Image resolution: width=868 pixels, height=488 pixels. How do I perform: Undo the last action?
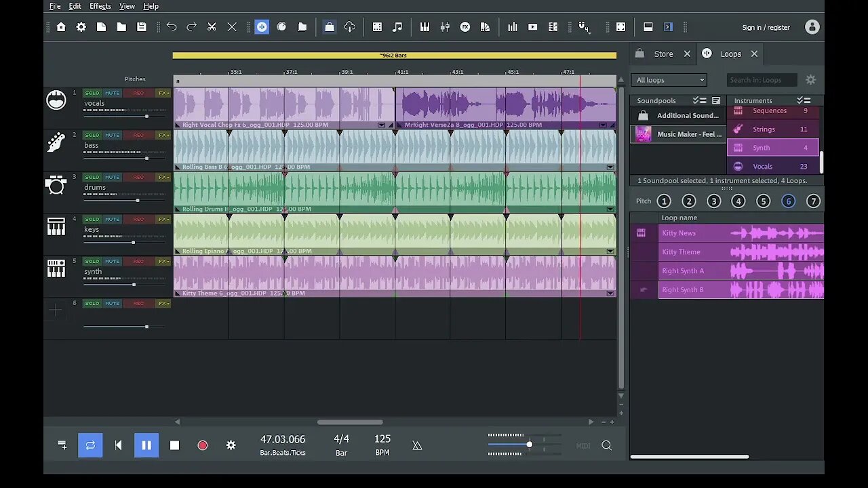click(172, 27)
